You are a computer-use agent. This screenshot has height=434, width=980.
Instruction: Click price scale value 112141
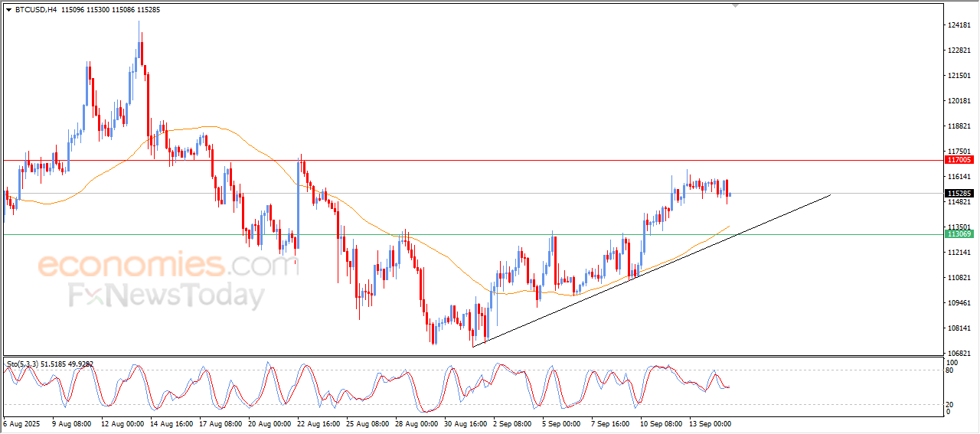(959, 253)
